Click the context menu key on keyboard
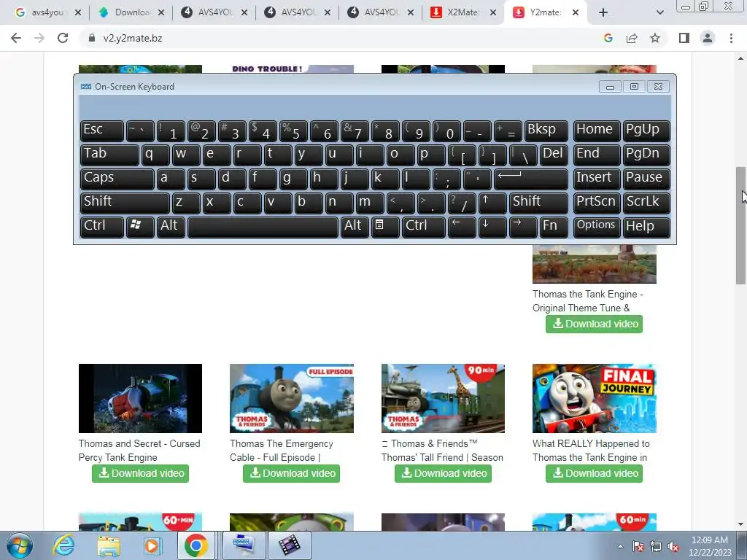Screen dimensions: 747x560 385,227
